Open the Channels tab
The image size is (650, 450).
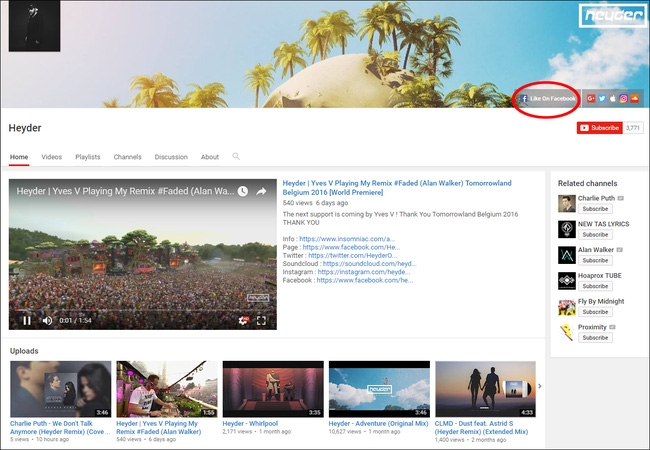(127, 157)
